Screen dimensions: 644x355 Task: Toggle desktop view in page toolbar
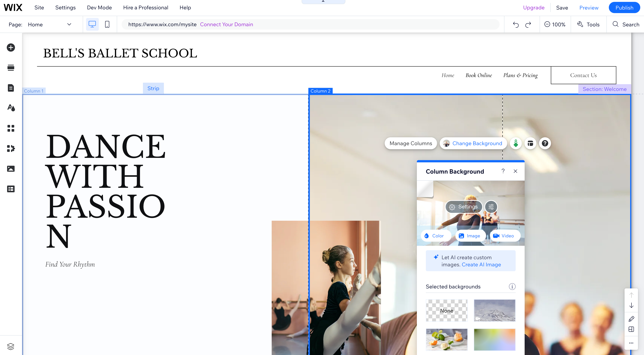pyautogui.click(x=92, y=25)
